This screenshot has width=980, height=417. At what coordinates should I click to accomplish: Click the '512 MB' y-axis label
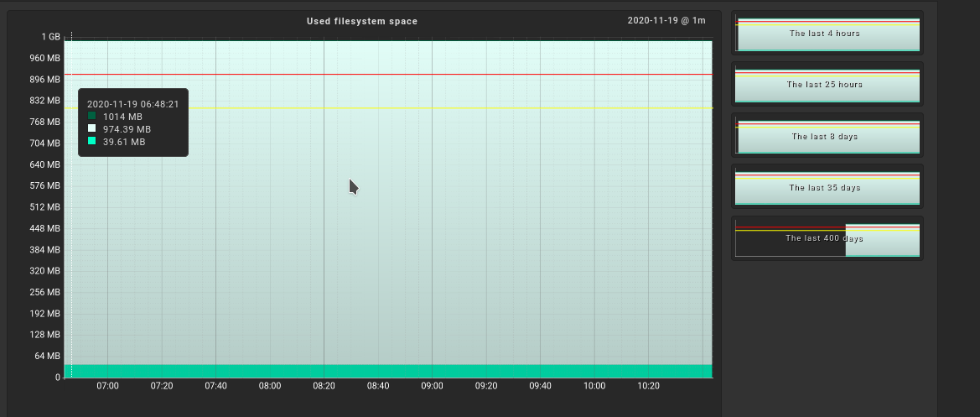(x=46, y=207)
